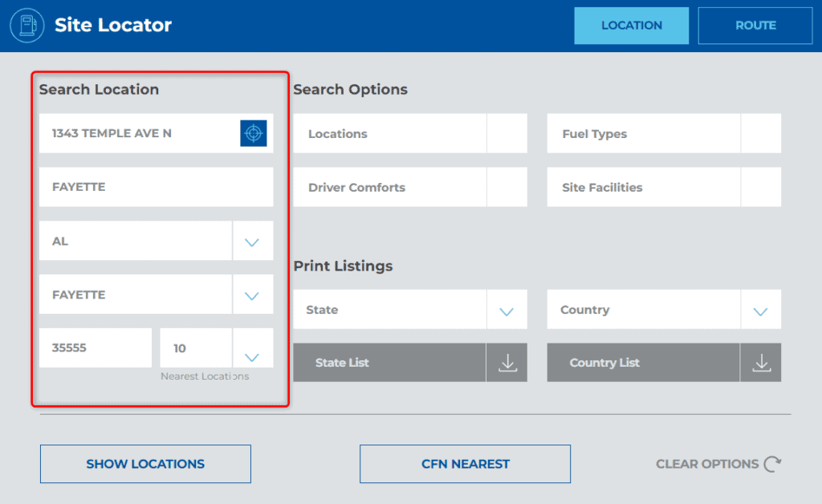Expand the Print Listings Country dropdown

[664, 310]
